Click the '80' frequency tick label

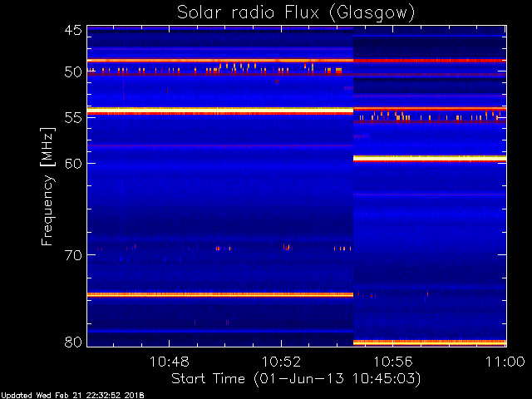[73, 342]
